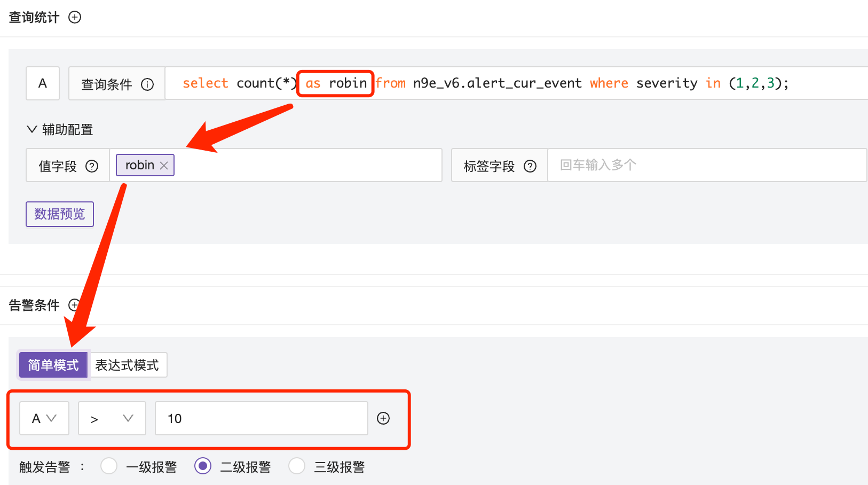Select the 二级报警 radio button

tap(203, 466)
